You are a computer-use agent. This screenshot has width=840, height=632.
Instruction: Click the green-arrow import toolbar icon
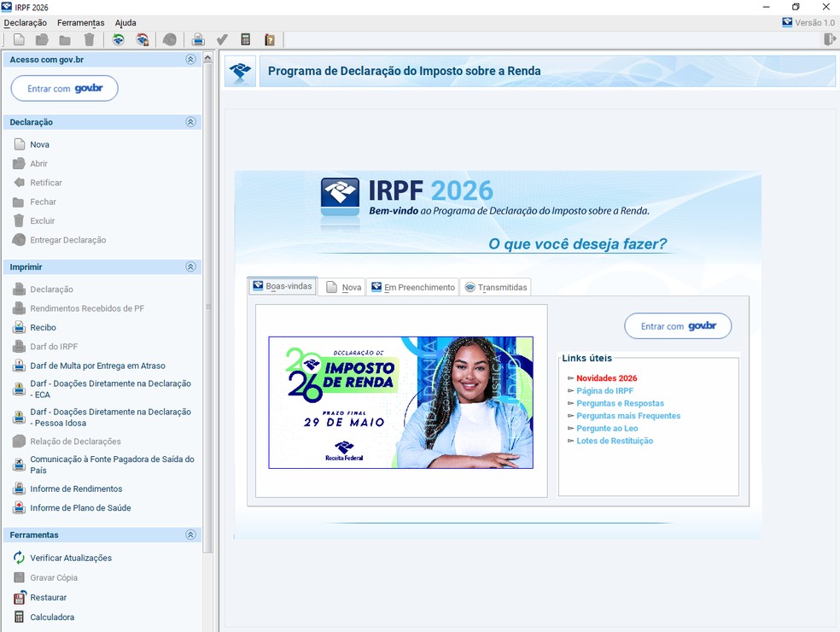(x=119, y=39)
